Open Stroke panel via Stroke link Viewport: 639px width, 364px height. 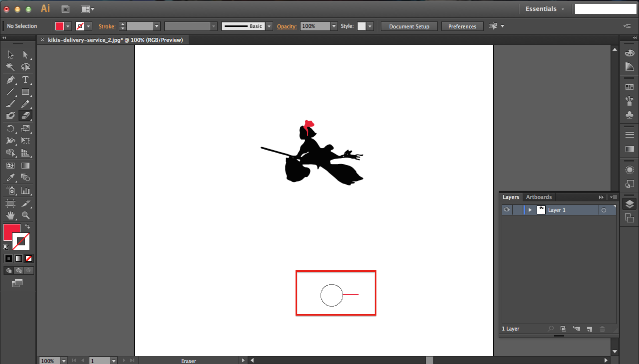[x=107, y=26]
